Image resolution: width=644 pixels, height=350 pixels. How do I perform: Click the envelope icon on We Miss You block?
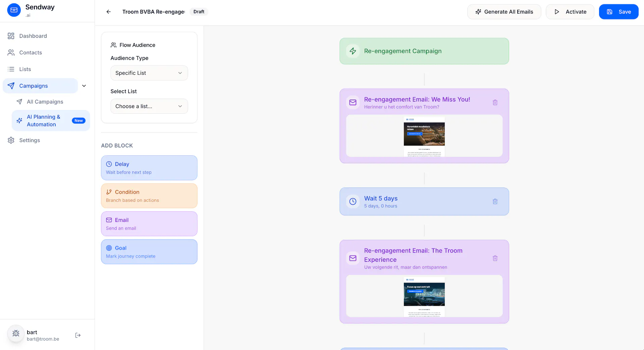click(353, 103)
